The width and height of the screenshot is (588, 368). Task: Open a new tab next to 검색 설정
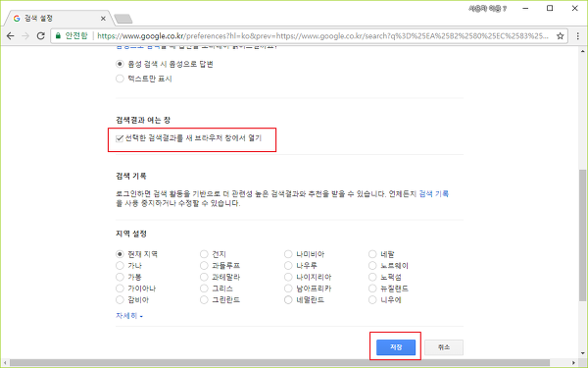pos(123,19)
